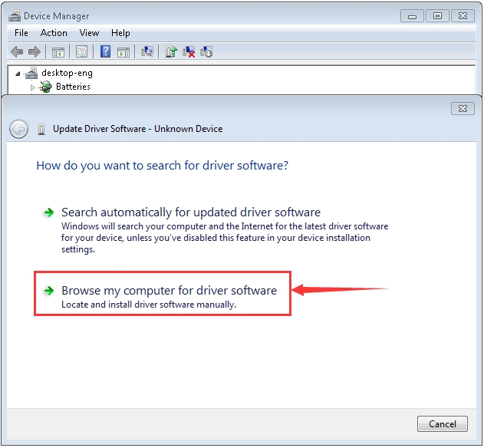Open the View menu

(89, 33)
